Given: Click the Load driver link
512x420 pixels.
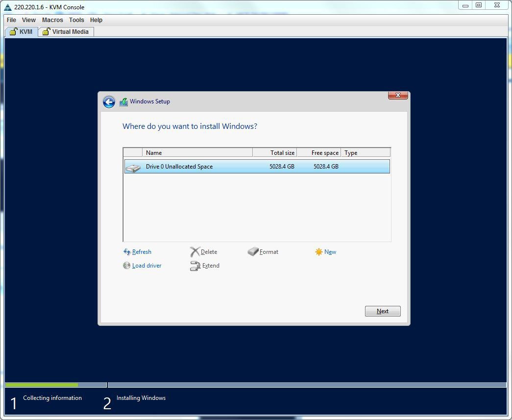Looking at the screenshot, I should [x=146, y=266].
